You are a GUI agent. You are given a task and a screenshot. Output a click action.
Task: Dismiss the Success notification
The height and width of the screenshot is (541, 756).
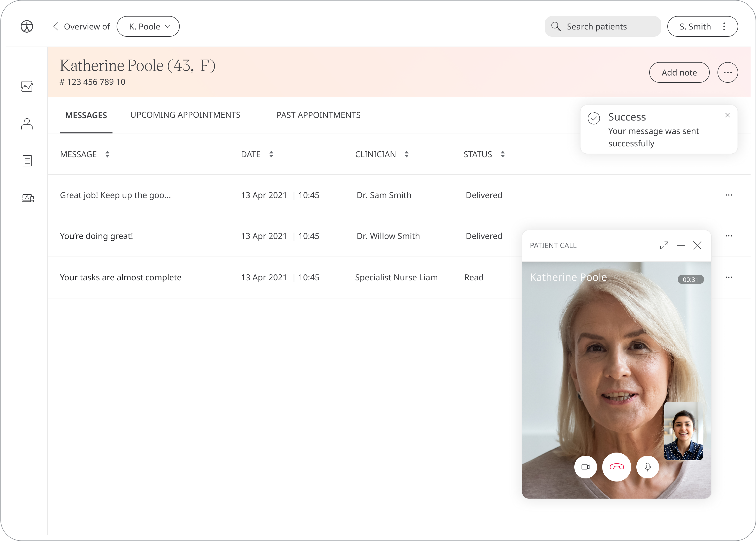click(727, 115)
